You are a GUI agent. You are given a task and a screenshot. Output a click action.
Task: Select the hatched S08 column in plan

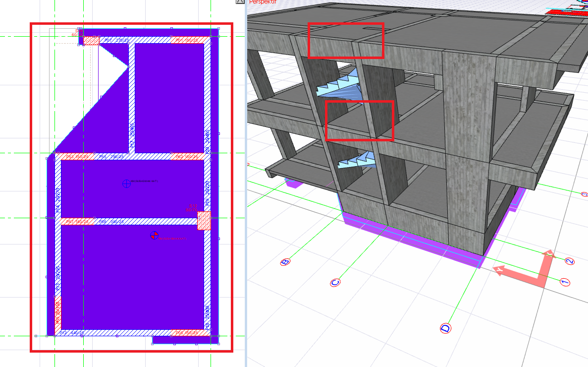pos(91,41)
